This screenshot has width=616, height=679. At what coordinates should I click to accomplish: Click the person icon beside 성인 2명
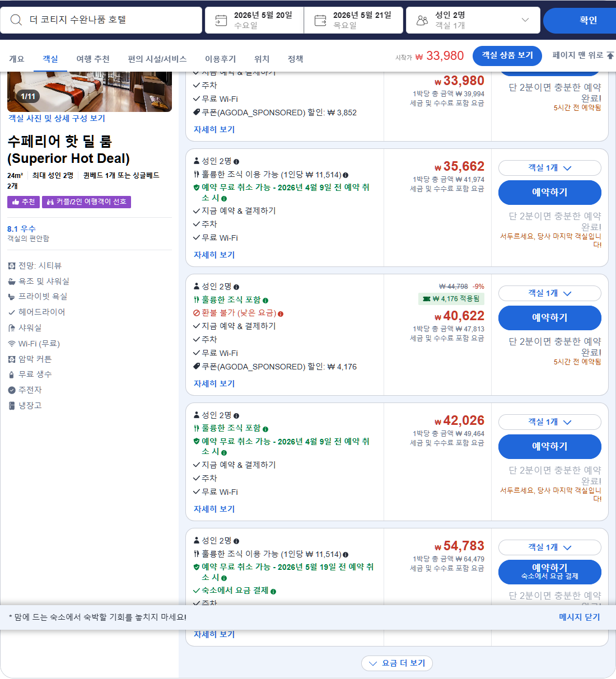pos(422,20)
